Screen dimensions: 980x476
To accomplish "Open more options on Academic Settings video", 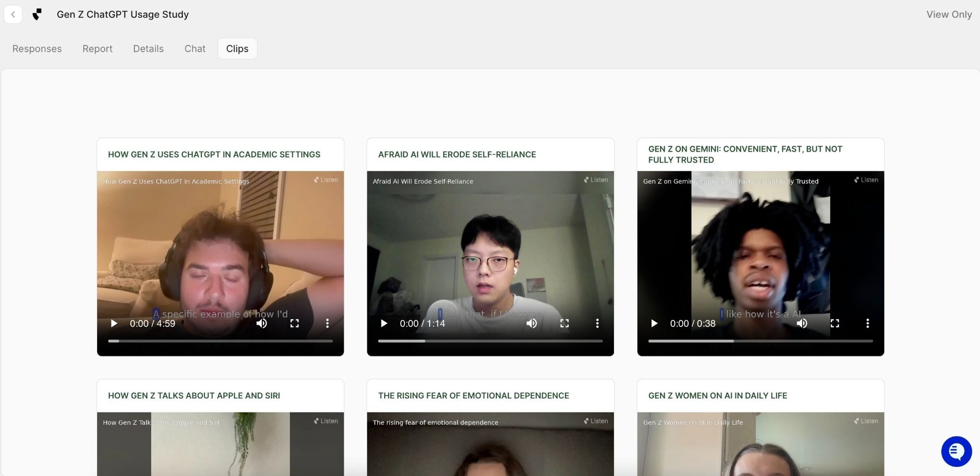I will click(327, 323).
